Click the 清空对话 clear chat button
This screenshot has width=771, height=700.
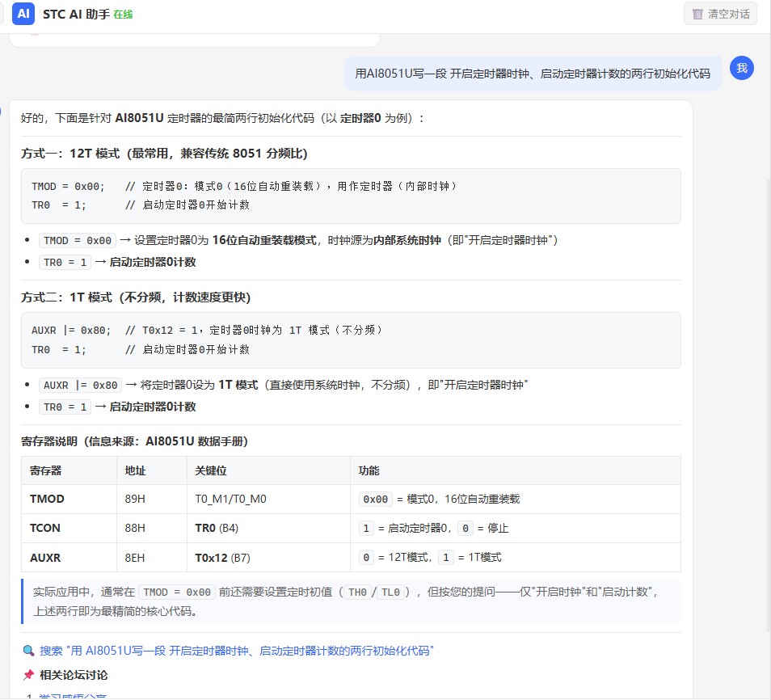coord(720,14)
